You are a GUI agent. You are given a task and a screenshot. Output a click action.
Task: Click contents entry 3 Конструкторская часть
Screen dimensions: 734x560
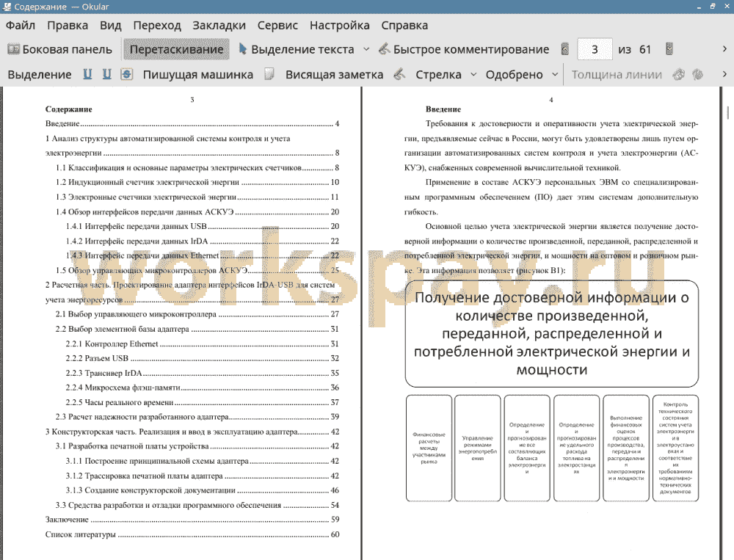pos(192,432)
